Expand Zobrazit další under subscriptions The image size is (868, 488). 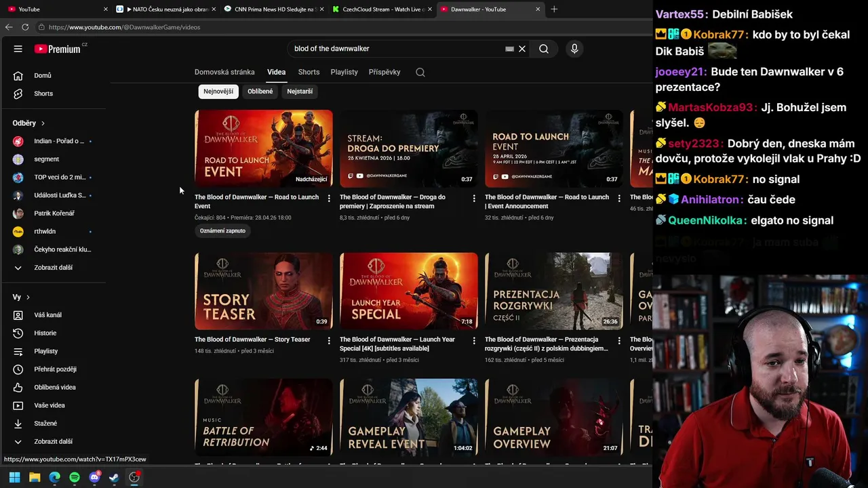coord(54,268)
